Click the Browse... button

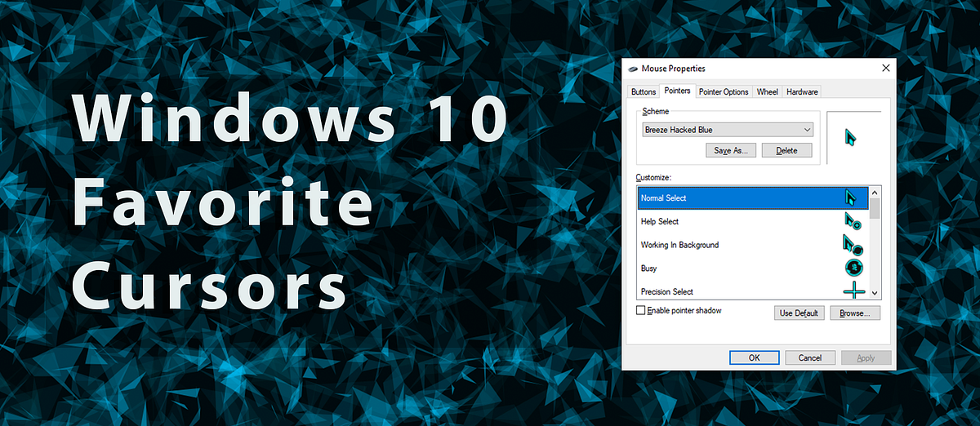[x=855, y=313]
